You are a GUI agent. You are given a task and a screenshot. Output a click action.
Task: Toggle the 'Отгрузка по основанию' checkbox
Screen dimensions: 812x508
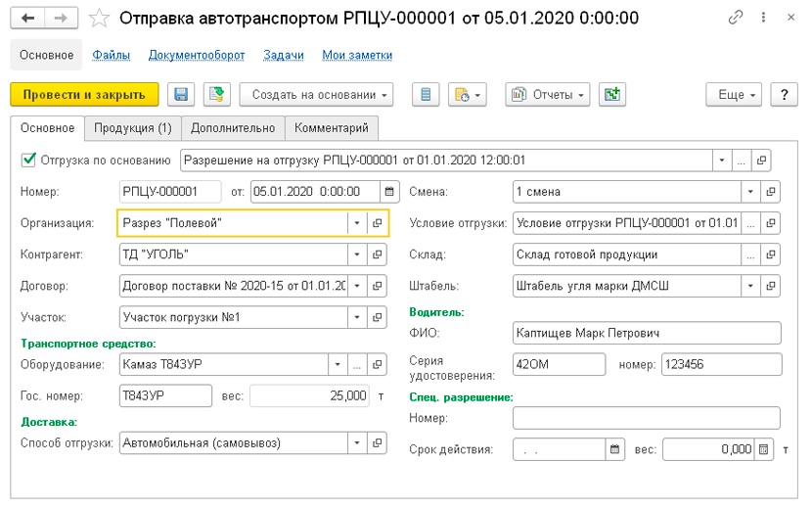coord(28,160)
